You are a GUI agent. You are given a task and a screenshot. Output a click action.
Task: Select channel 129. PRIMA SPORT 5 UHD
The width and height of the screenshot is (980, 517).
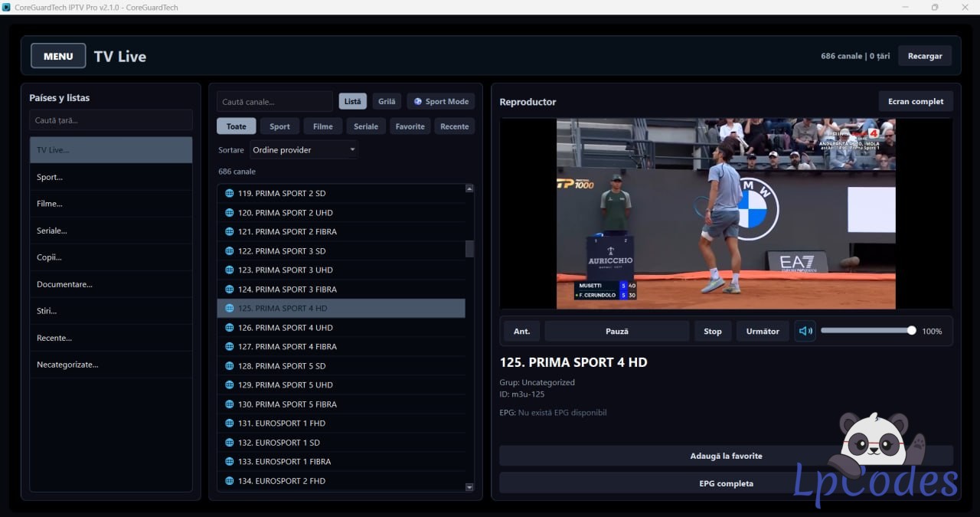341,384
